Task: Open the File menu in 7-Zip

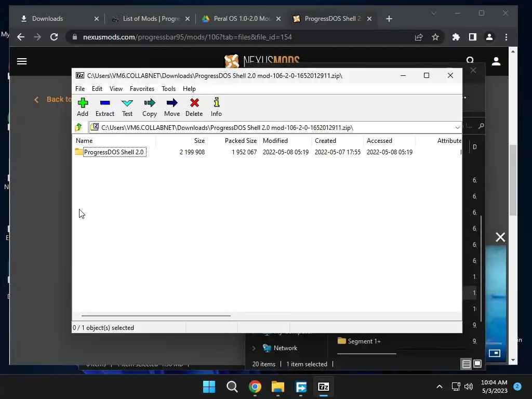Action: 80,88
